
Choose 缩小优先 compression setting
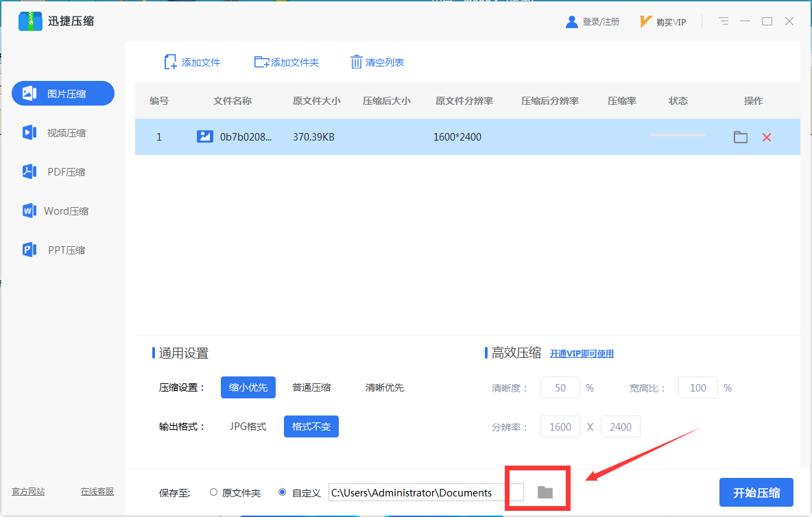click(x=248, y=387)
